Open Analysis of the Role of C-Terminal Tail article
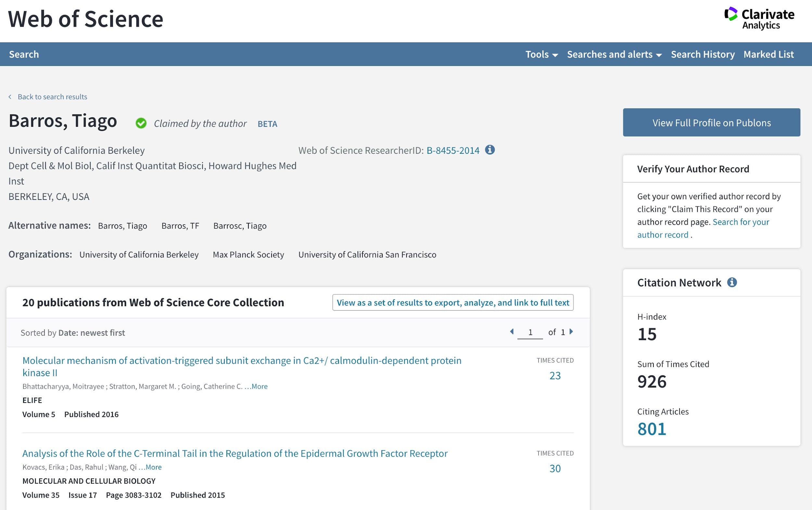 (235, 453)
